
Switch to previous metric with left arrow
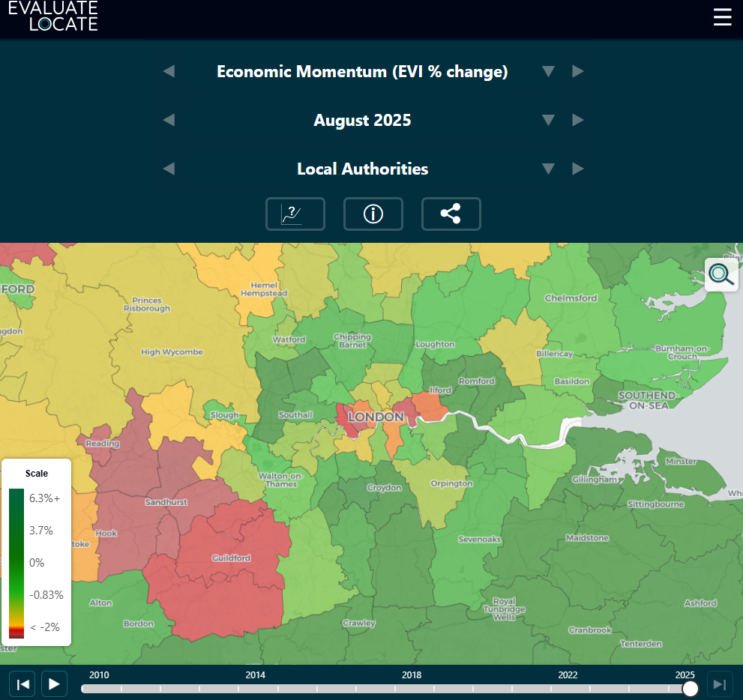pyautogui.click(x=169, y=71)
